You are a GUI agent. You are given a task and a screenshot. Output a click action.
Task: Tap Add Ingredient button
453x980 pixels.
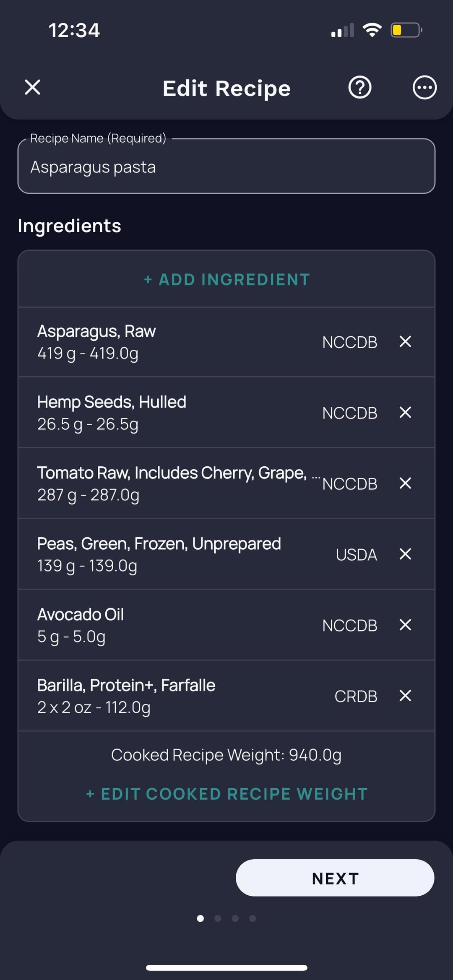[226, 280]
